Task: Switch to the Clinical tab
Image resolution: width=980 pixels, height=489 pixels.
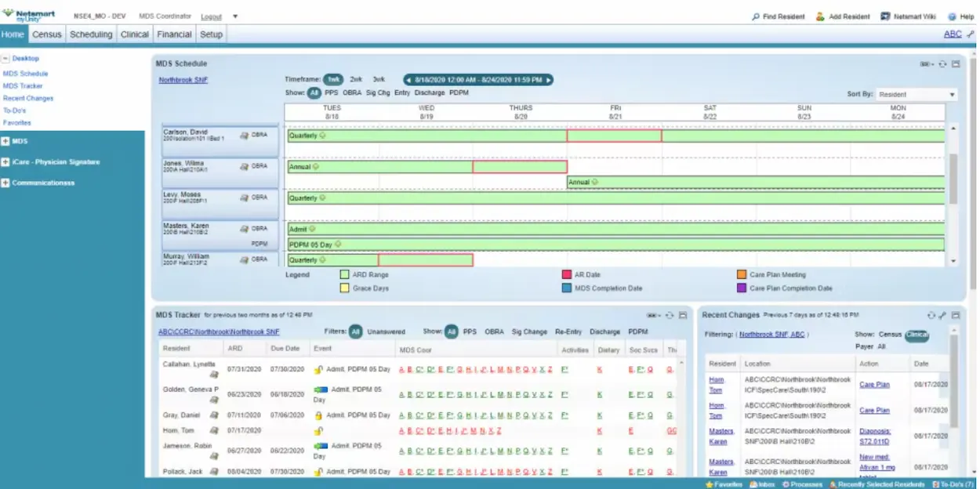Action: coord(134,34)
